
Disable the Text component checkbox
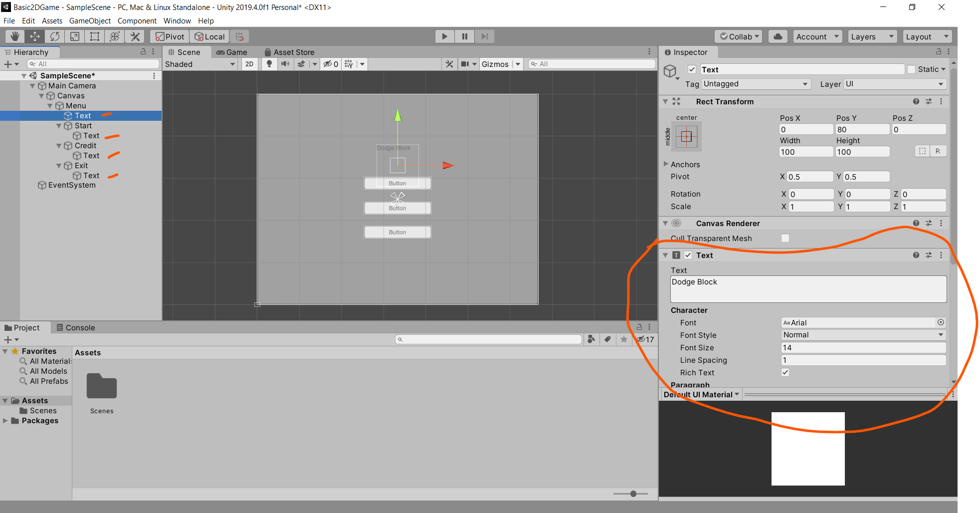pos(688,255)
